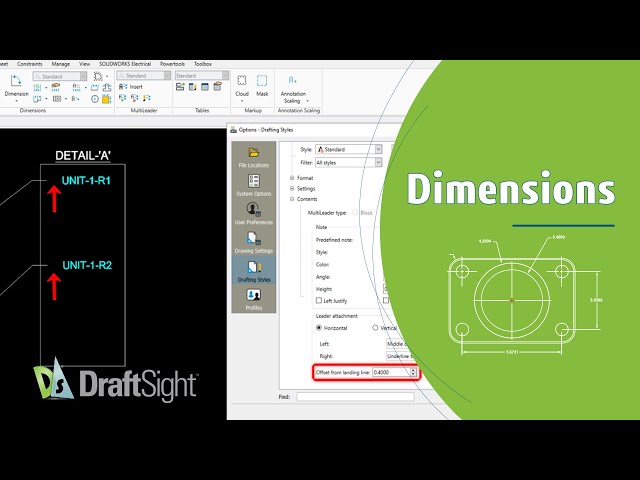The height and width of the screenshot is (480, 640).
Task: Click the Offset from landing line value field
Action: 391,372
